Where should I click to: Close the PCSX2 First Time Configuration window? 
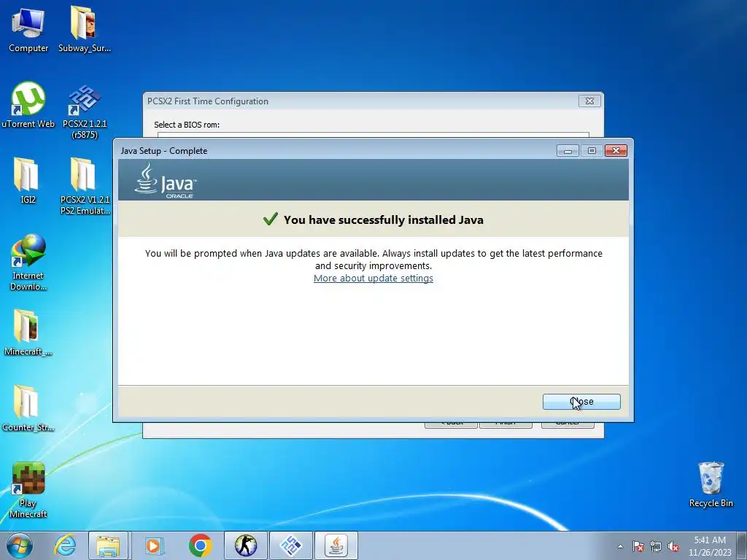589,101
